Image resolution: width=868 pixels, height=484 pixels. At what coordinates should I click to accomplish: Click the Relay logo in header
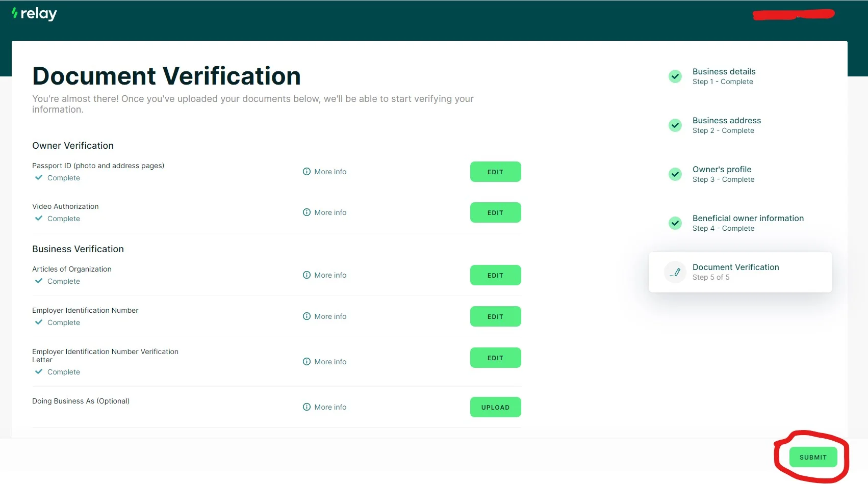[x=34, y=14]
